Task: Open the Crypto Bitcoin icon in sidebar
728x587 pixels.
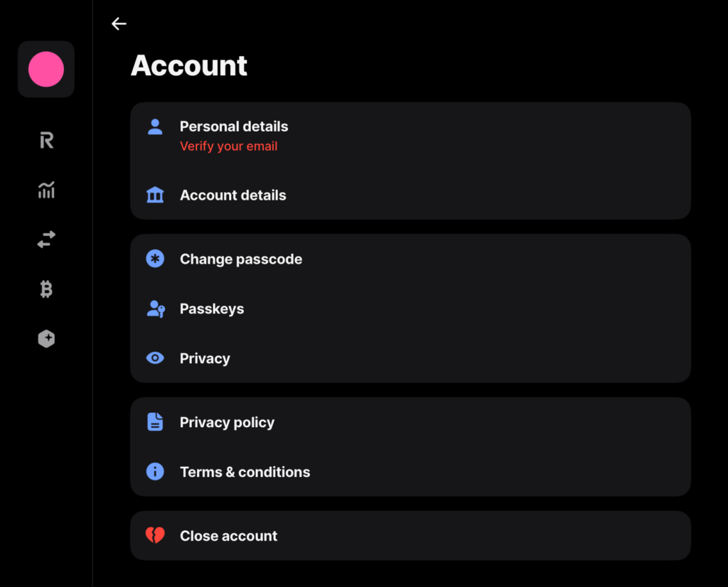Action: (x=45, y=289)
